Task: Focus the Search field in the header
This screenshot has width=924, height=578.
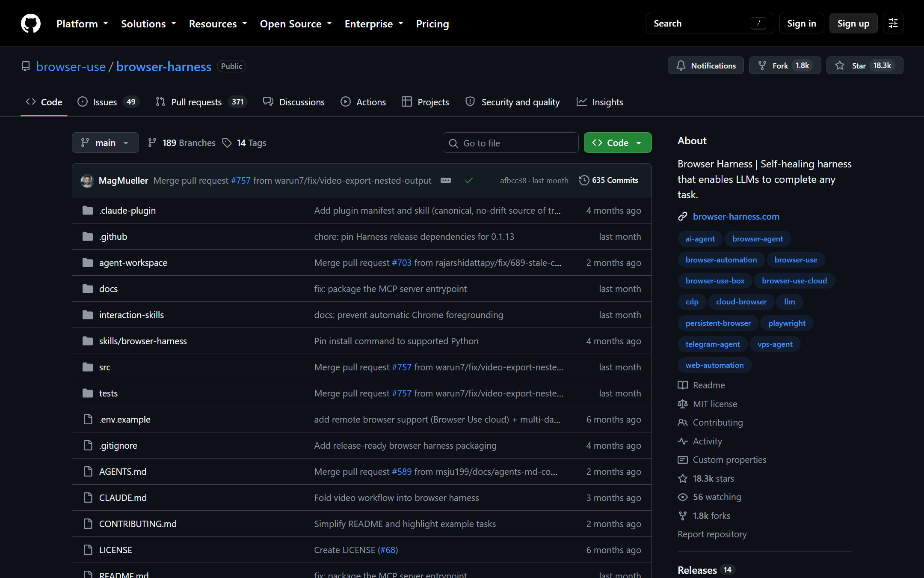Action: (x=710, y=23)
